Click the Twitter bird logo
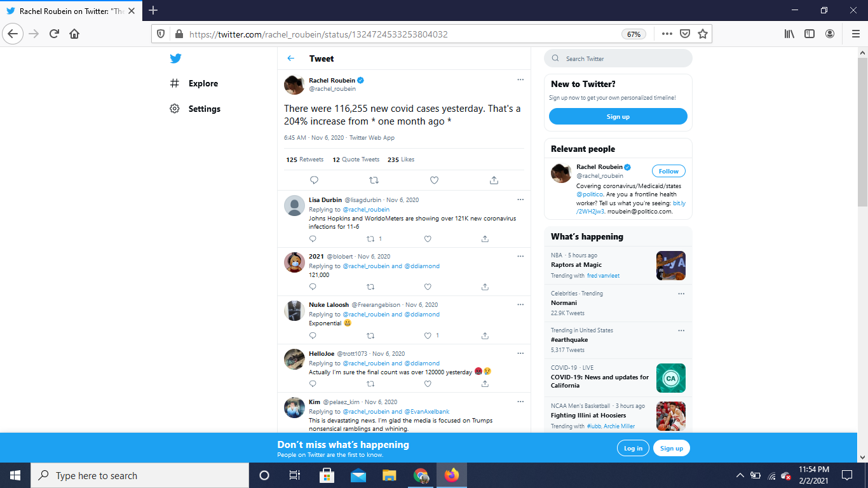 pos(175,58)
